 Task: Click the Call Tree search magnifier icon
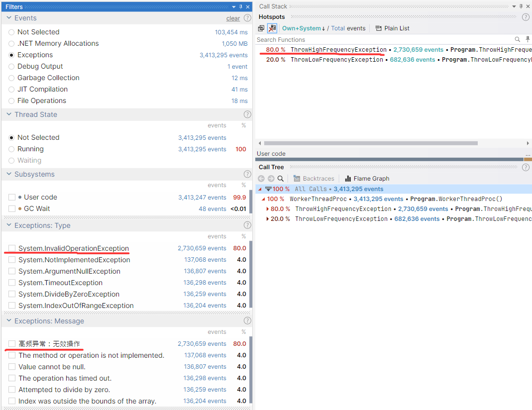click(280, 178)
